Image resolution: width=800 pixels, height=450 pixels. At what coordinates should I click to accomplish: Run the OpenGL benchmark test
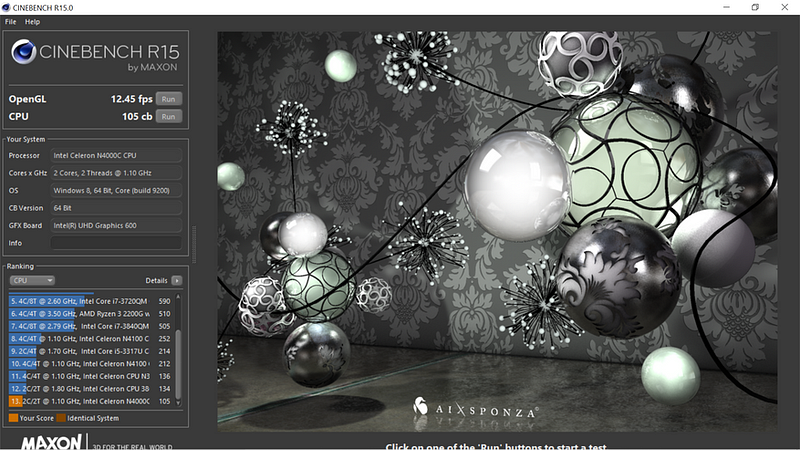click(168, 99)
